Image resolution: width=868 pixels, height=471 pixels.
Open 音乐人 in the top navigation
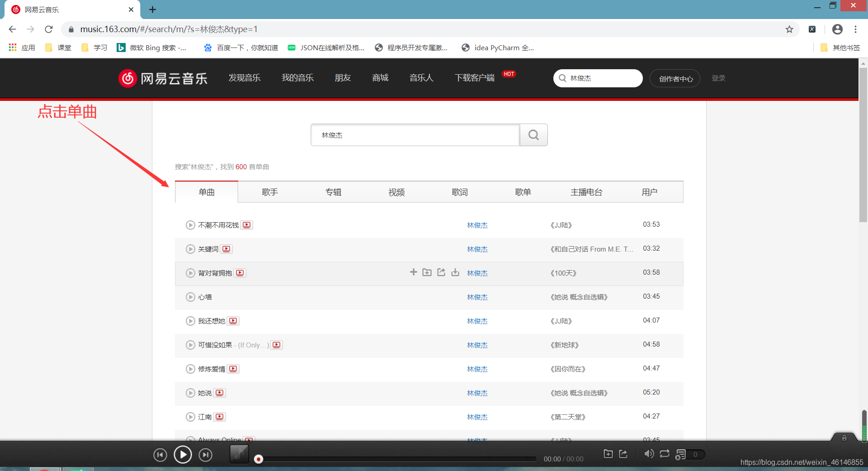421,78
